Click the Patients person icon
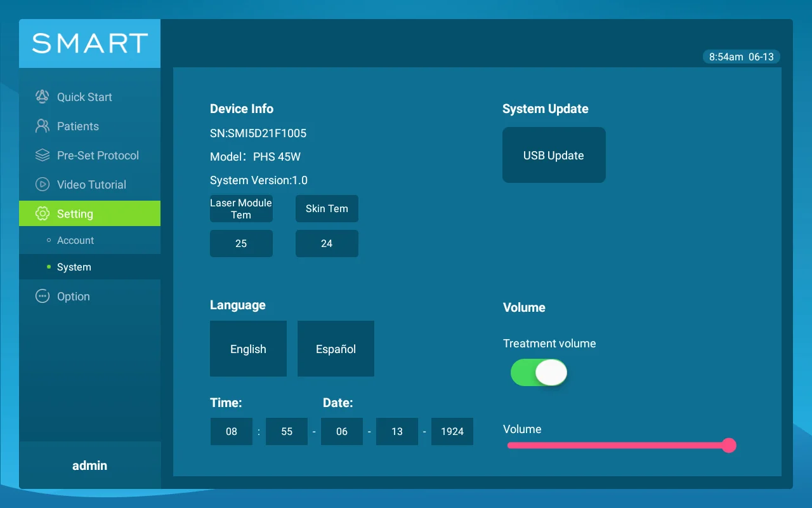The image size is (812, 508). pyautogui.click(x=42, y=126)
